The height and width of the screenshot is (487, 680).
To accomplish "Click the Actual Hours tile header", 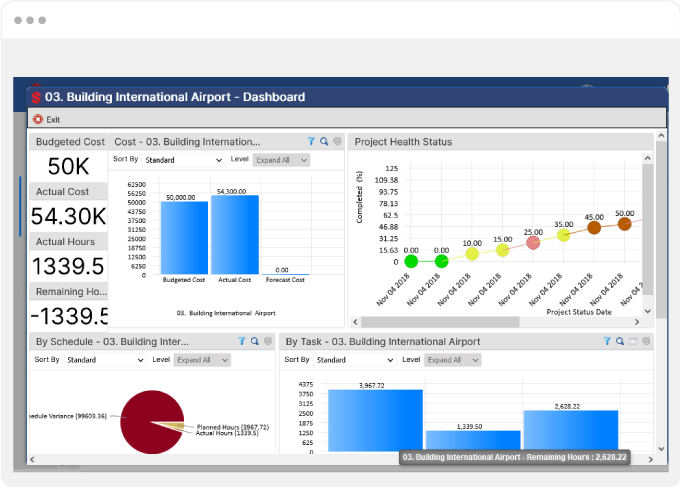I will coord(69,242).
